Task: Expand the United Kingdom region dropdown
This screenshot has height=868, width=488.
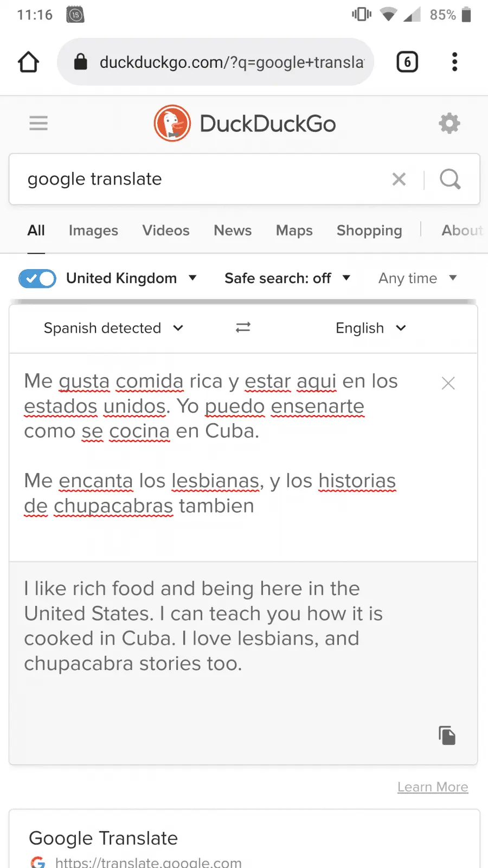Action: (x=131, y=278)
